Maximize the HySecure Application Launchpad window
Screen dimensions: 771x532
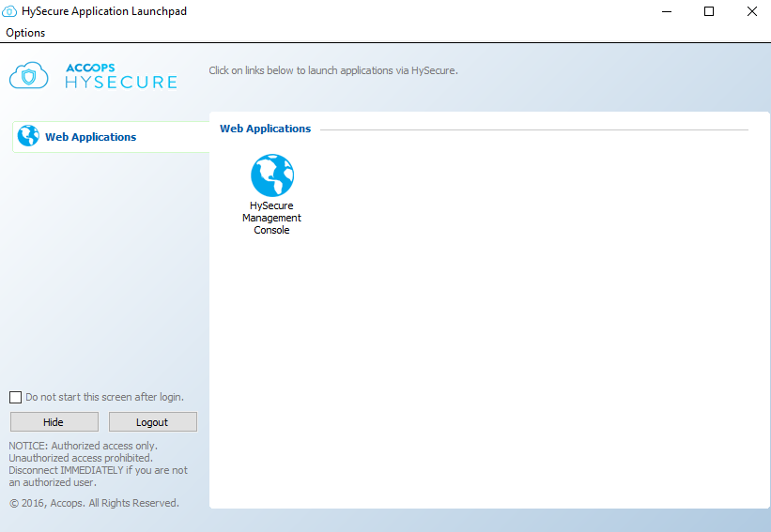tap(709, 11)
